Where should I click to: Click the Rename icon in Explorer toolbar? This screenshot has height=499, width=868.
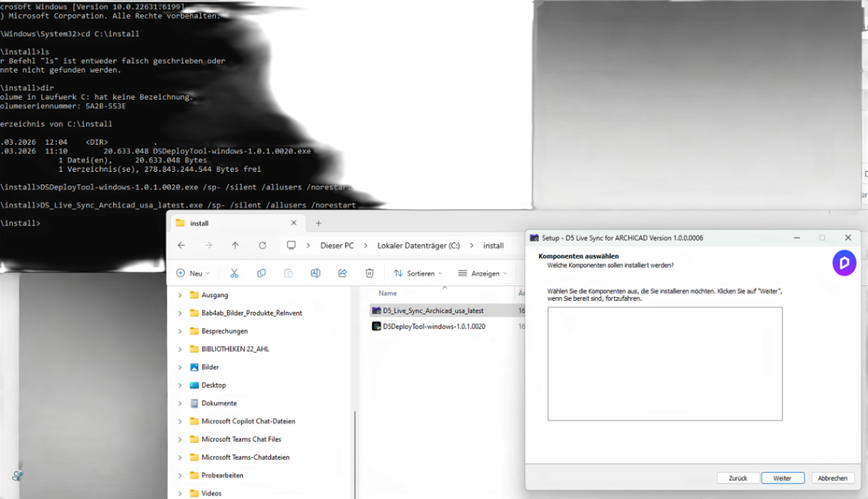coord(315,273)
